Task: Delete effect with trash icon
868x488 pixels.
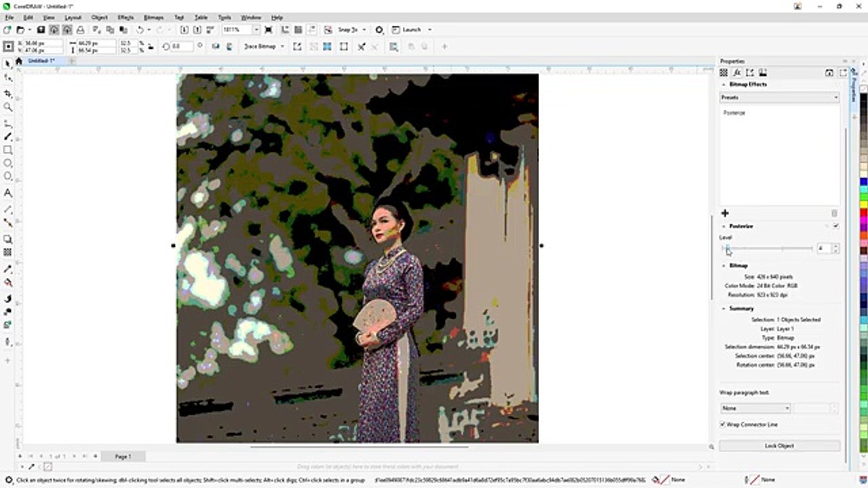Action: coord(834,213)
